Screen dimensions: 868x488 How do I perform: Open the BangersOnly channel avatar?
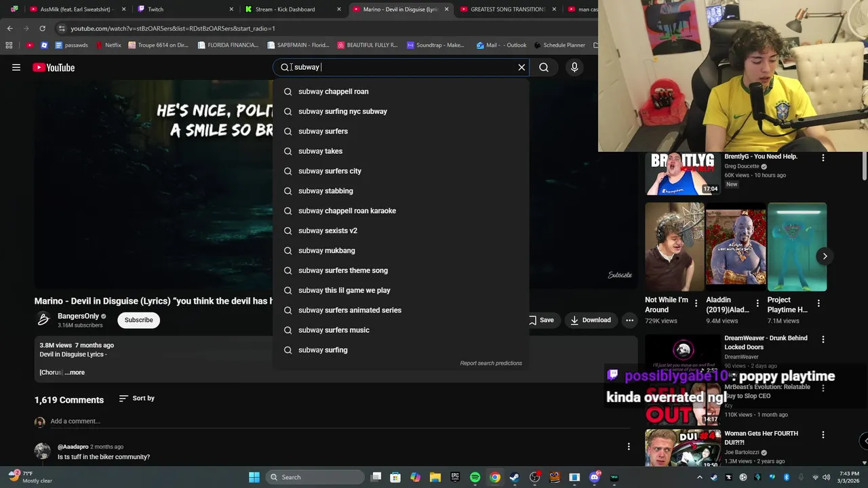[43, 320]
